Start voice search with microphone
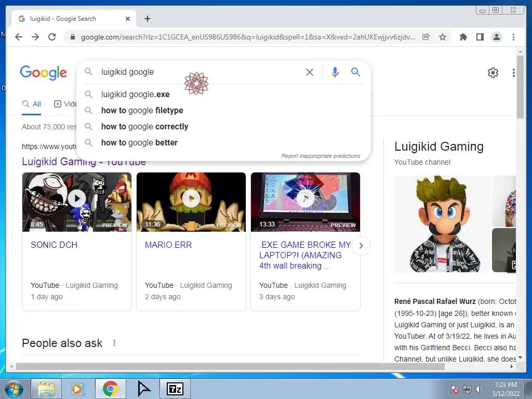Viewport: 532px width, 399px height. point(335,72)
